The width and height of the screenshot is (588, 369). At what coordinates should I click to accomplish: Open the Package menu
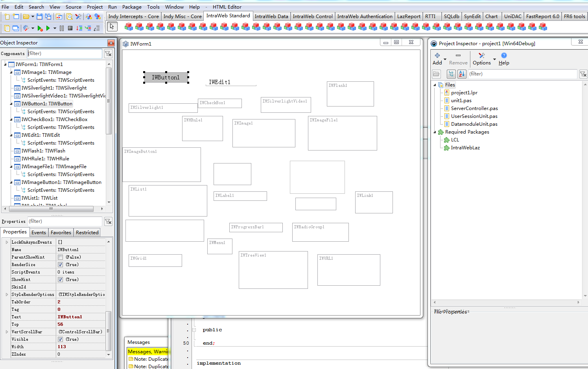[132, 7]
